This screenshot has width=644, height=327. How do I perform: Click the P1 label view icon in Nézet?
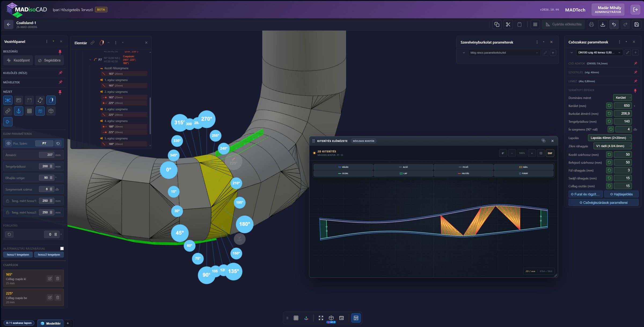coord(19,100)
